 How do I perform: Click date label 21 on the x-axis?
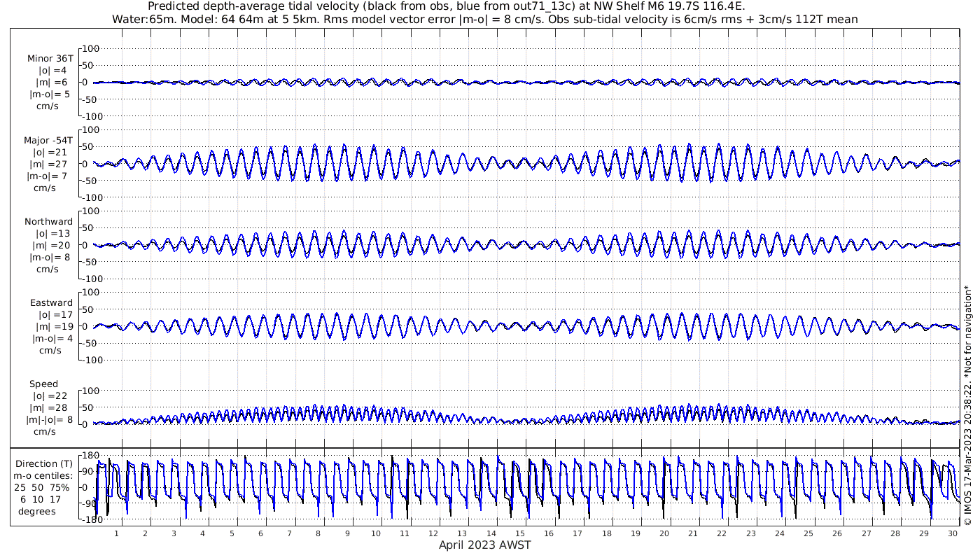pyautogui.click(x=693, y=533)
